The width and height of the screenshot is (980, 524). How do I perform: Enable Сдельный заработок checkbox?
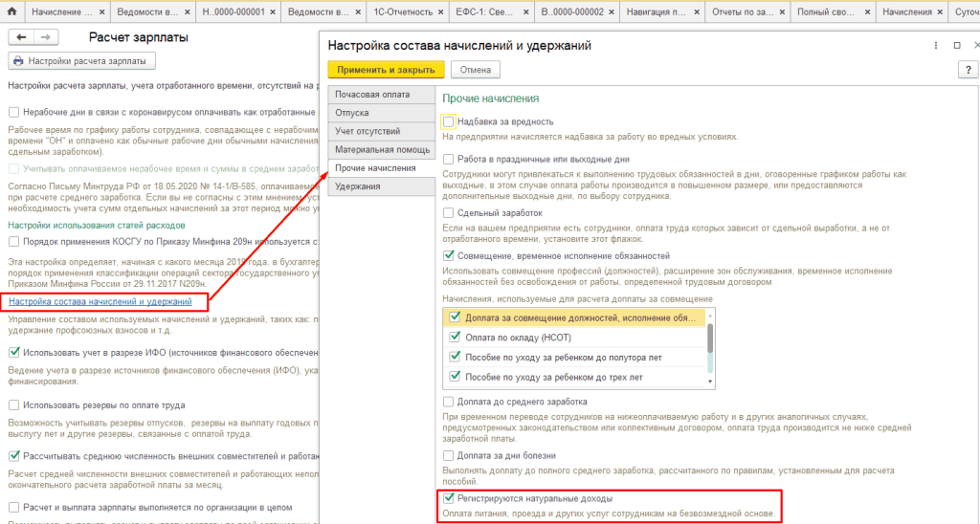point(448,213)
